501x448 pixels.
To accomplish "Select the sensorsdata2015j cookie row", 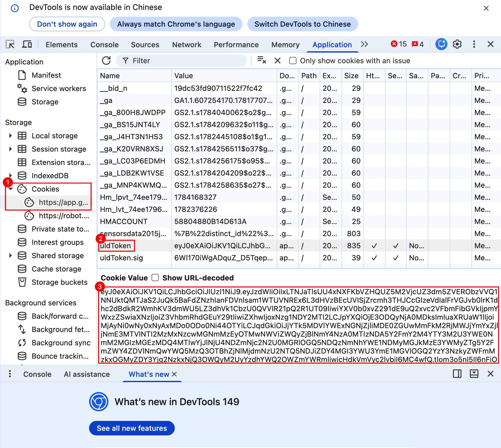I will (299, 233).
